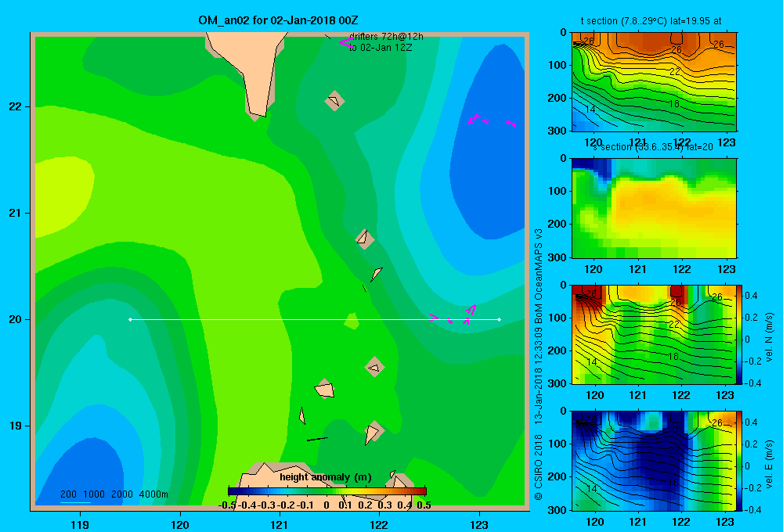Click the "200 1000 2000 4000m" depth legend
This screenshot has width=783, height=532.
[x=114, y=494]
